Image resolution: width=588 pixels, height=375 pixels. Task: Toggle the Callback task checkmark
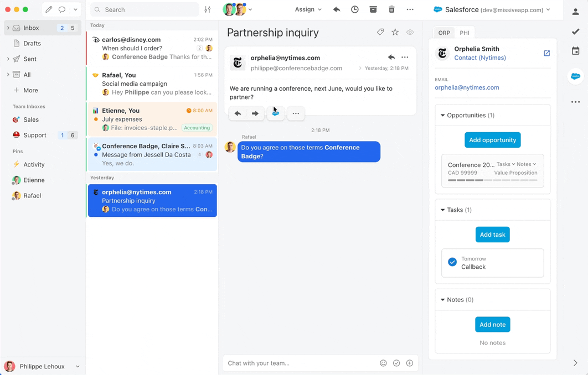click(x=452, y=263)
